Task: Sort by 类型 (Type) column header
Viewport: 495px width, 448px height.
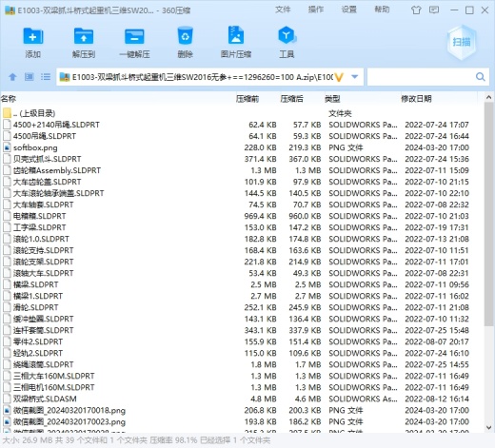Action: pyautogui.click(x=332, y=99)
